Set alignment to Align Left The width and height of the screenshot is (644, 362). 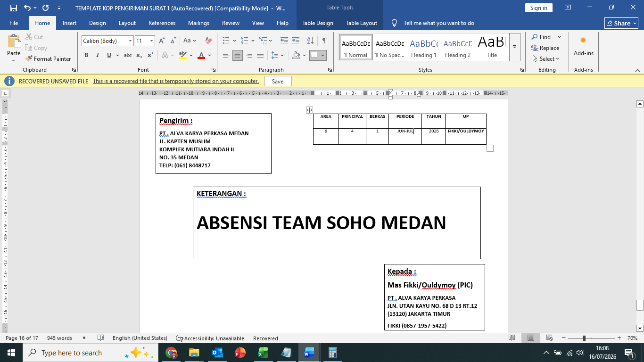[226, 55]
